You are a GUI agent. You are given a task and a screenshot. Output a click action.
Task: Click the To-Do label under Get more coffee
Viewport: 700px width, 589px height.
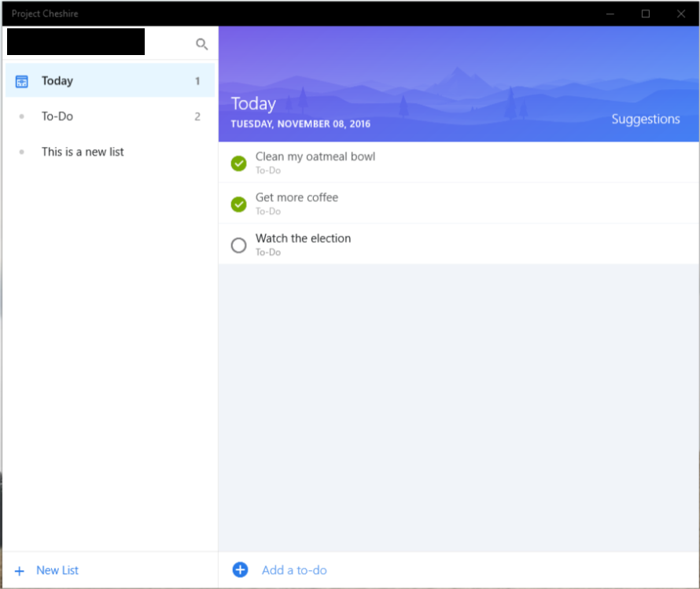[x=268, y=211]
